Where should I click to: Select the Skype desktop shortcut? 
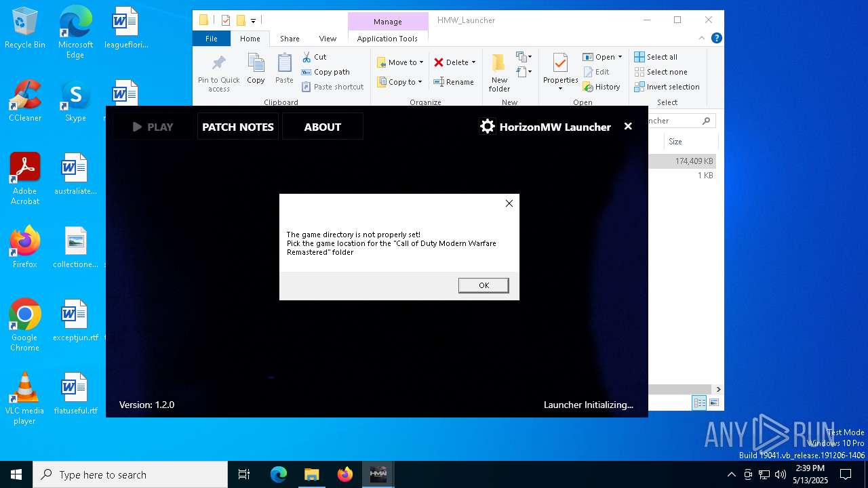point(75,102)
